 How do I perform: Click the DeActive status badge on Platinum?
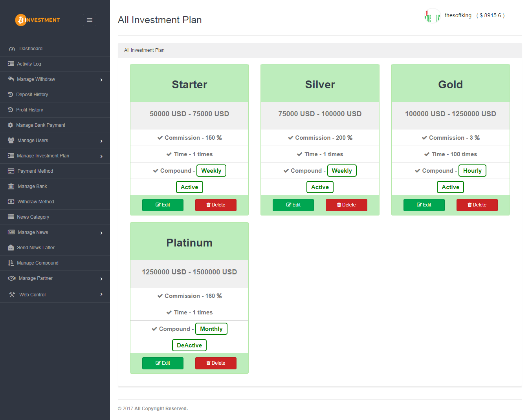coord(189,345)
